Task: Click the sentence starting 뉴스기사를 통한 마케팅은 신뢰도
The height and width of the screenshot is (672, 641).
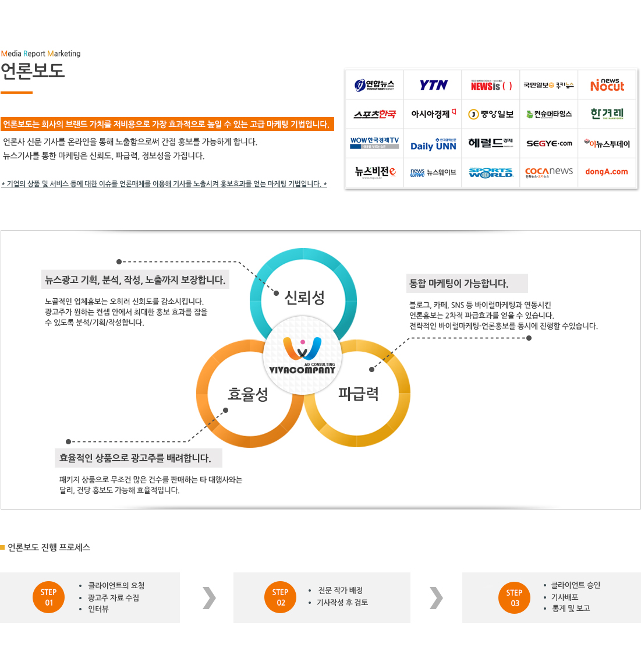Action: (104, 155)
